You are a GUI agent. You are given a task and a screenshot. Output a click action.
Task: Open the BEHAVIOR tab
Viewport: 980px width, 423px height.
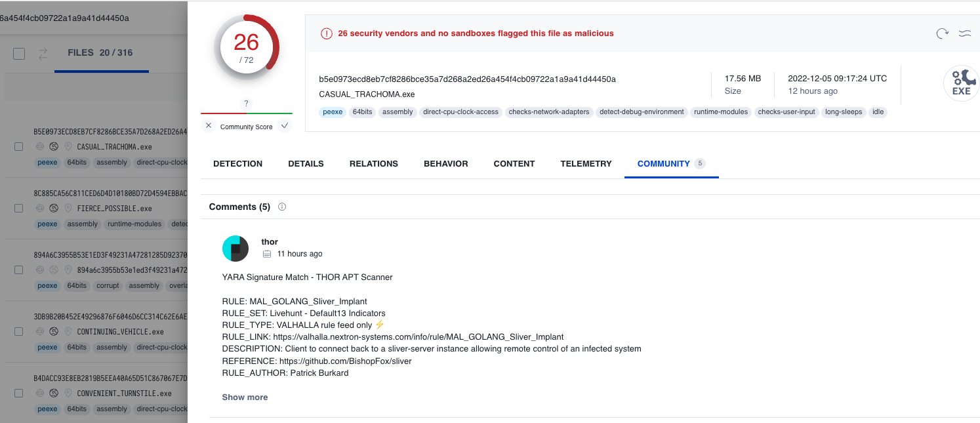pos(445,164)
